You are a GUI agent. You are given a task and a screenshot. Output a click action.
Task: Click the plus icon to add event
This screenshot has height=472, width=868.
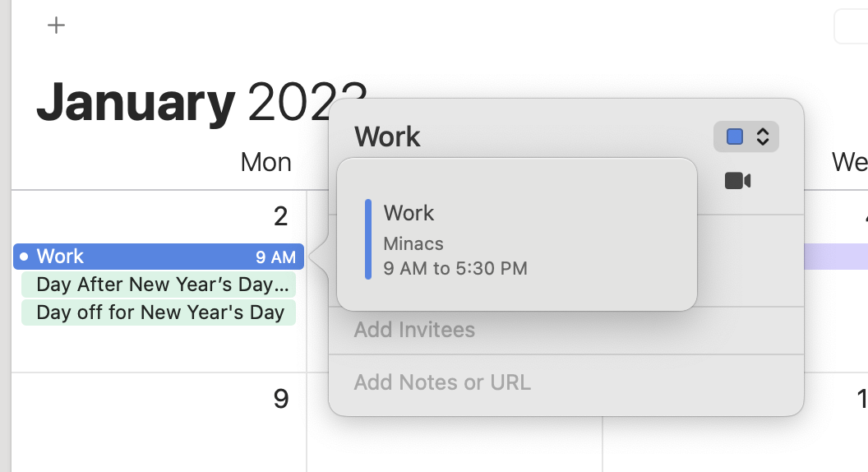point(56,25)
